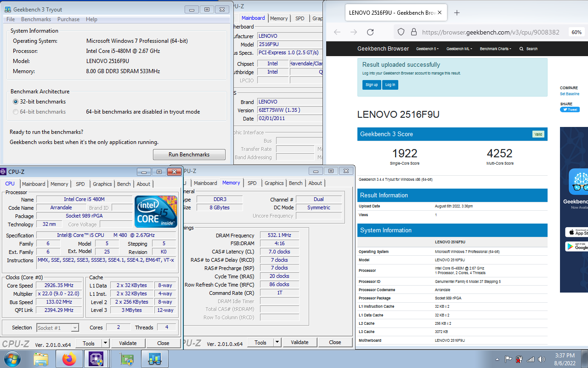Reload the Geekbench Browser page
Screen dimensions: 588x368
(370, 32)
